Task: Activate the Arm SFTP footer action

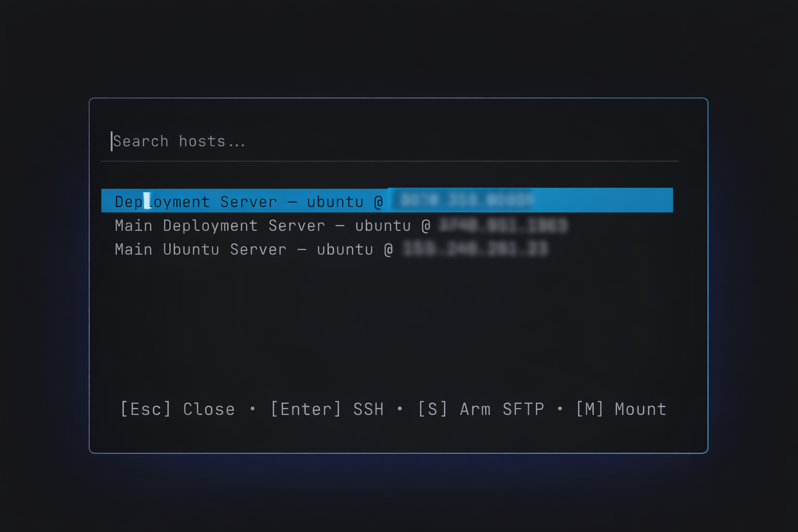Action: (x=502, y=409)
